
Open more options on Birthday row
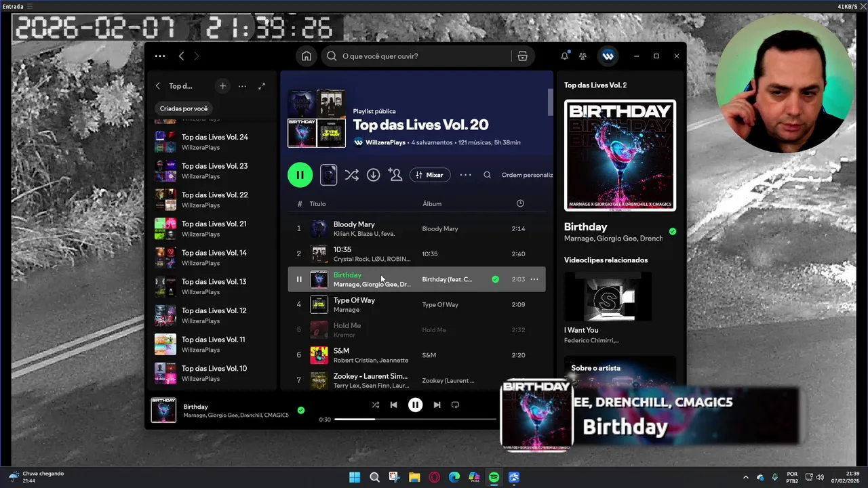coord(534,279)
